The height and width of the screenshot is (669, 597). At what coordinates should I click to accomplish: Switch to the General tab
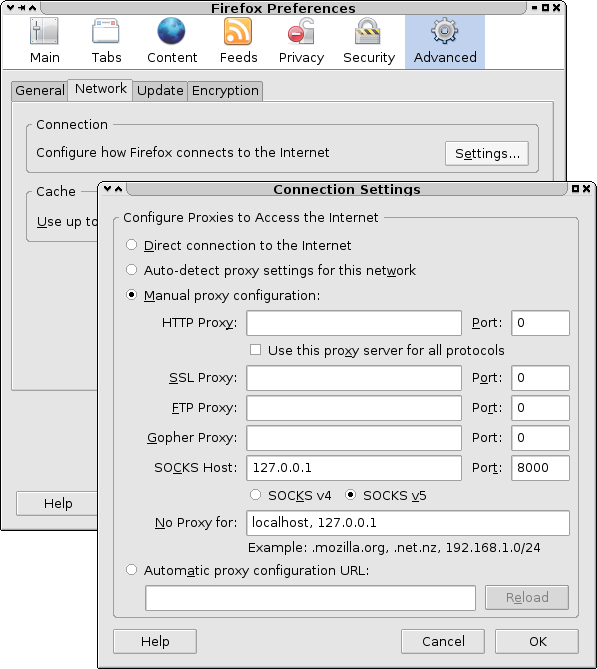(x=40, y=90)
